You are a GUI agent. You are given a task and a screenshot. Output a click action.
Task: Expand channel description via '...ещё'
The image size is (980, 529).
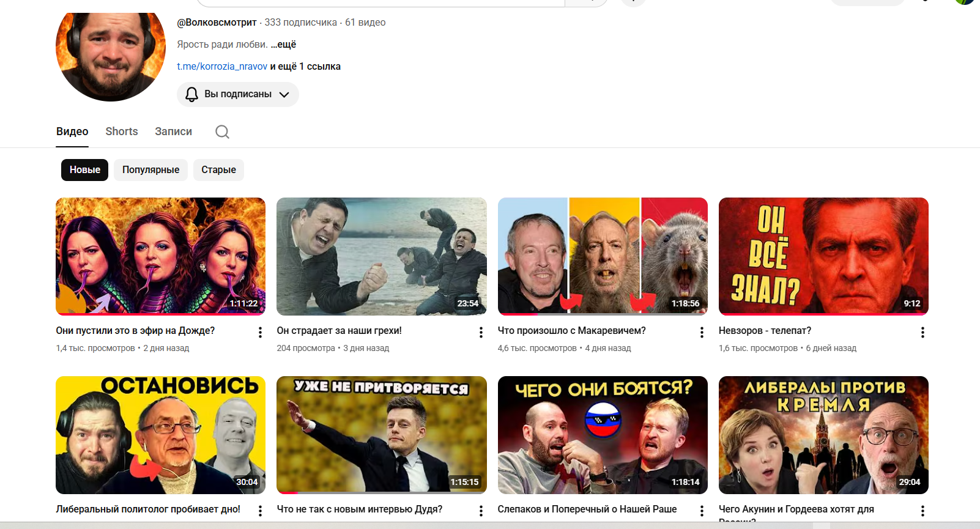pos(283,45)
